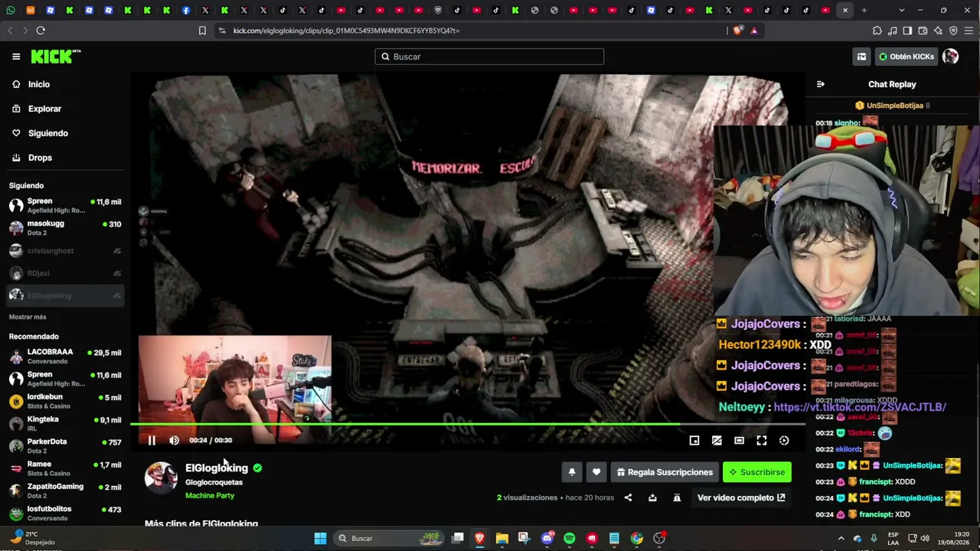
Task: Click the Obtén KICKs button
Action: (x=906, y=57)
